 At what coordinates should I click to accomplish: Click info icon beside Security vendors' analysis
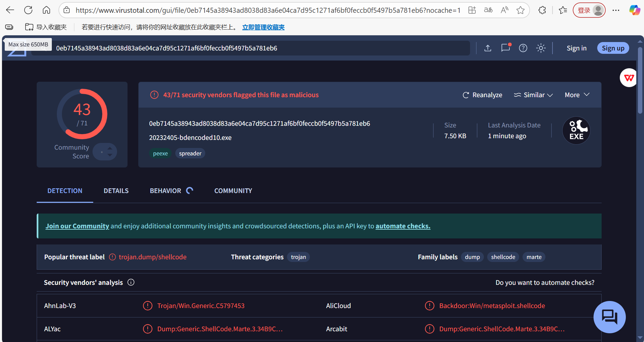point(131,282)
